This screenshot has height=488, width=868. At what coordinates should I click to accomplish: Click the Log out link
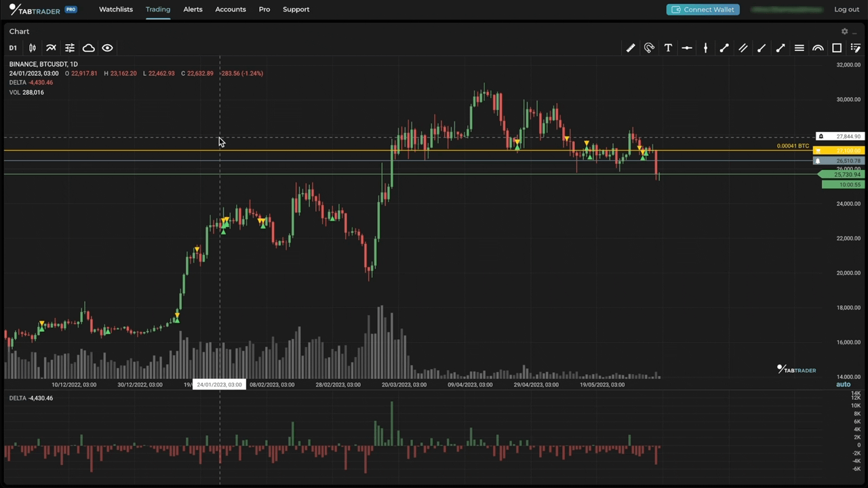click(846, 9)
